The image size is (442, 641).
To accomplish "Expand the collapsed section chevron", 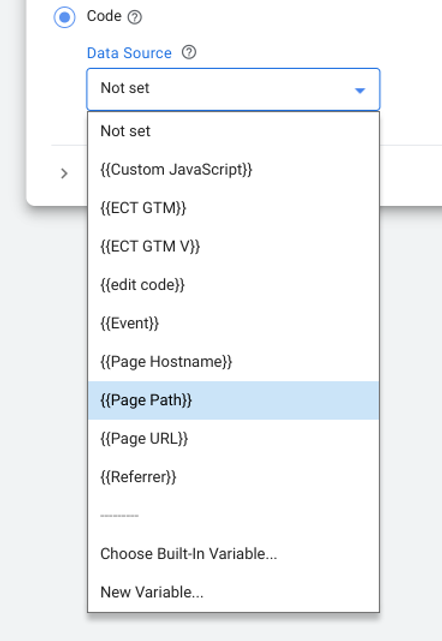I will [x=64, y=174].
